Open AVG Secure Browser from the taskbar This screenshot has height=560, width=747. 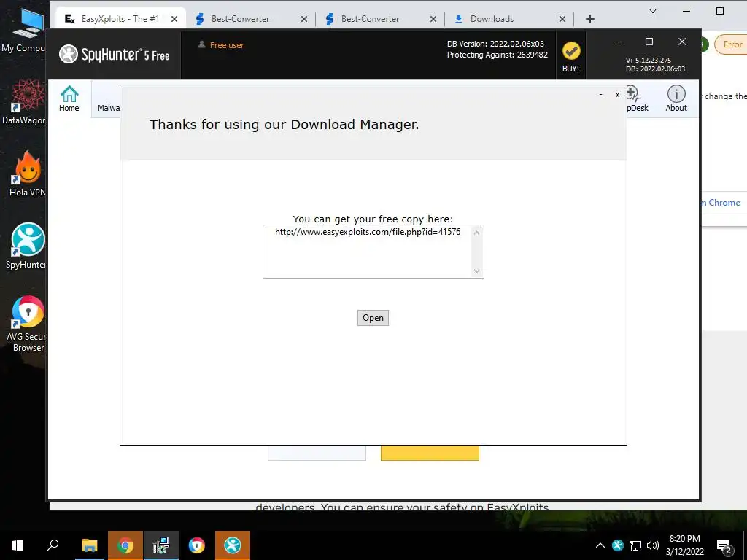[x=197, y=545]
